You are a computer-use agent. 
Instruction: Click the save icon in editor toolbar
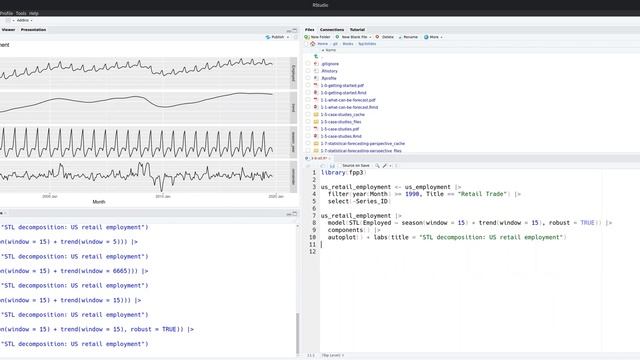(332, 166)
